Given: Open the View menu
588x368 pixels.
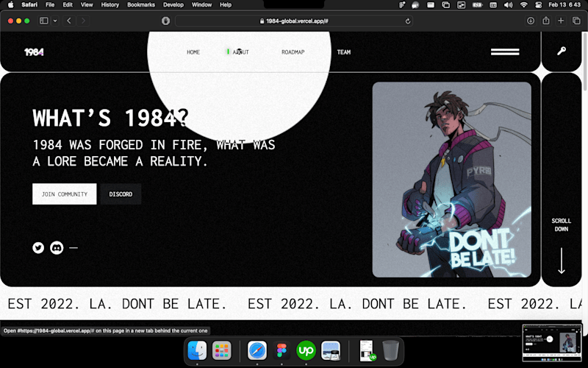Looking at the screenshot, I should (87, 5).
